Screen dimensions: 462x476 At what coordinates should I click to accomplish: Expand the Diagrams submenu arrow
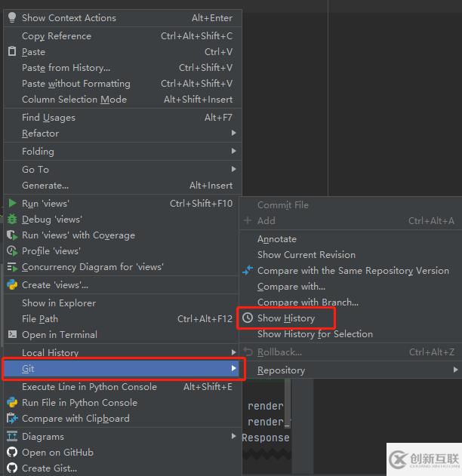(x=233, y=436)
